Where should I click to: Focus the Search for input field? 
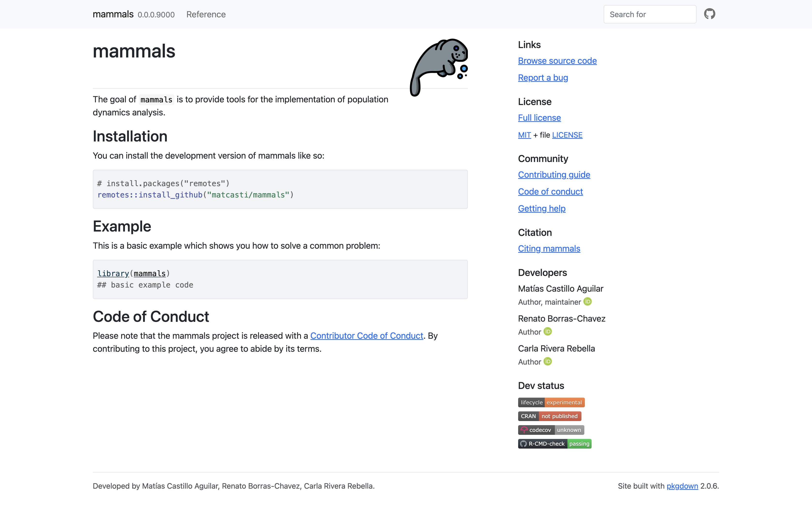point(650,14)
